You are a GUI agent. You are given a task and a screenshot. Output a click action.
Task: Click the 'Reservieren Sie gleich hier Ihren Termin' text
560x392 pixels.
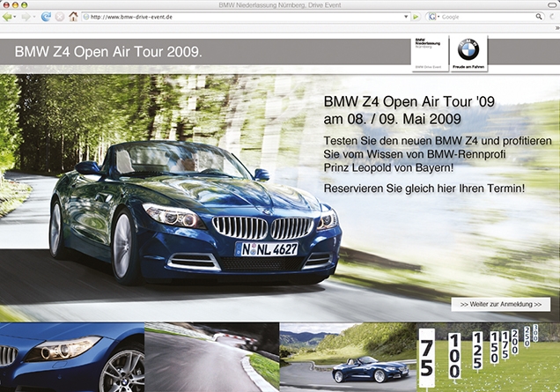pyautogui.click(x=424, y=189)
